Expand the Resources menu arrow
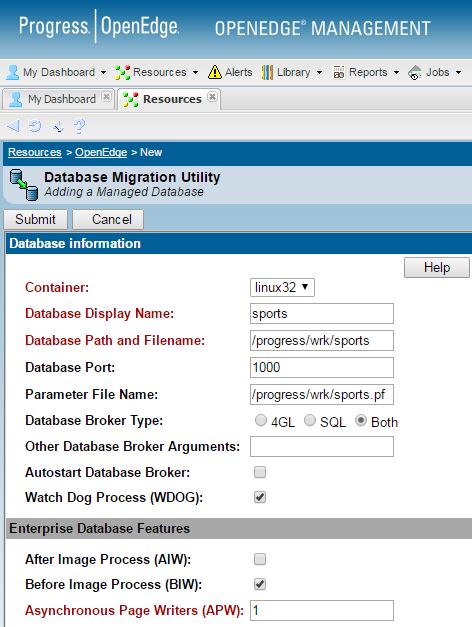The image size is (472, 627). tap(195, 73)
